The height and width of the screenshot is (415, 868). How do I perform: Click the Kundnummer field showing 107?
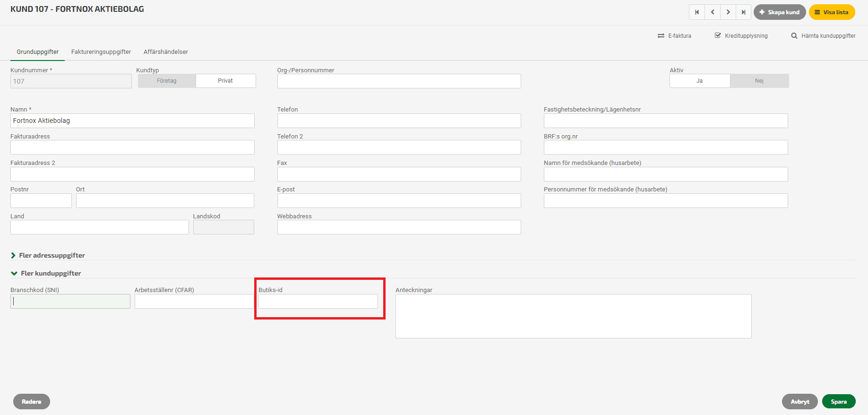[x=71, y=81]
